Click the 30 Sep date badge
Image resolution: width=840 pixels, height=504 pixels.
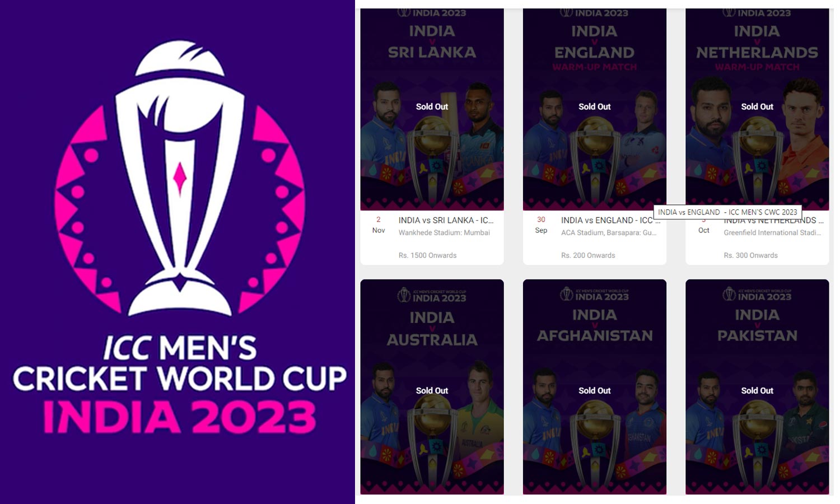coord(541,225)
